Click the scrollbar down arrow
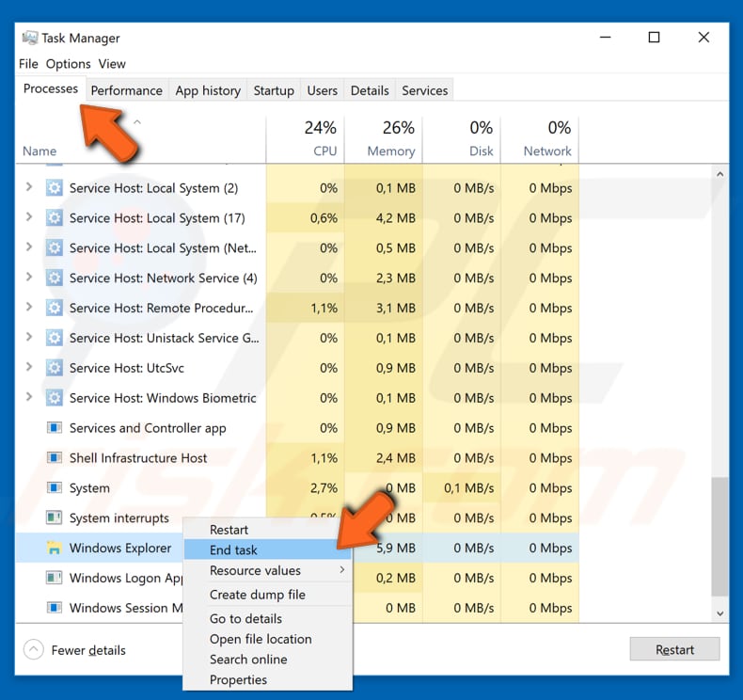The height and width of the screenshot is (700, 743). pos(719,613)
